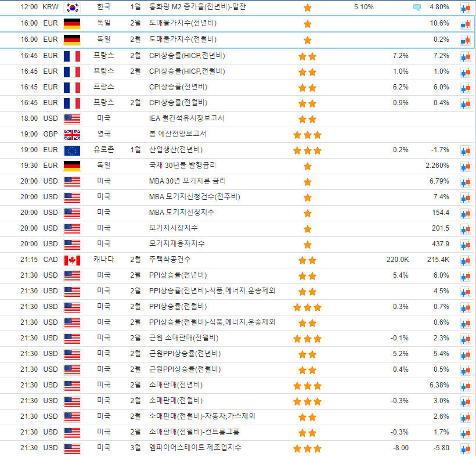476x456 pixels.
Task: Click chart icon for 유로존 산업생산(전년비)
Action: tap(466, 150)
